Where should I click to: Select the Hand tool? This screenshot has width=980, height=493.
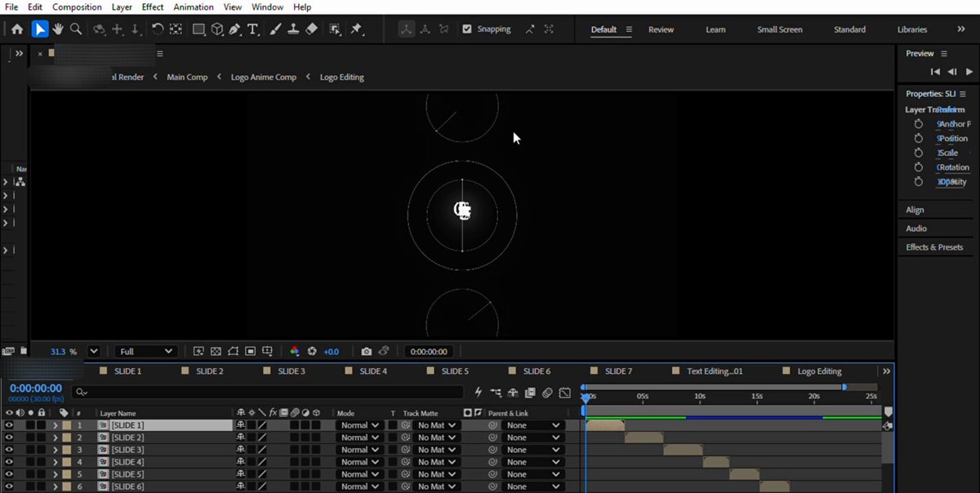[x=58, y=29]
